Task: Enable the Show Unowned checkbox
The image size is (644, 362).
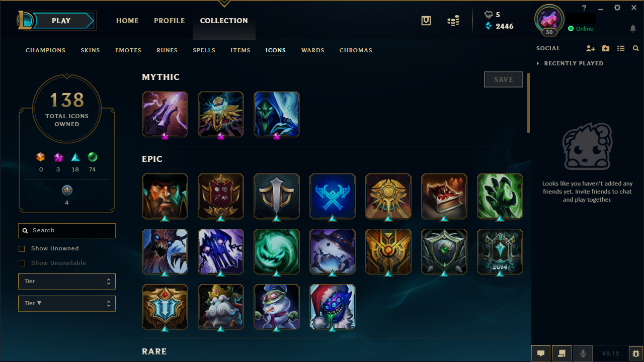Action: coord(22,248)
